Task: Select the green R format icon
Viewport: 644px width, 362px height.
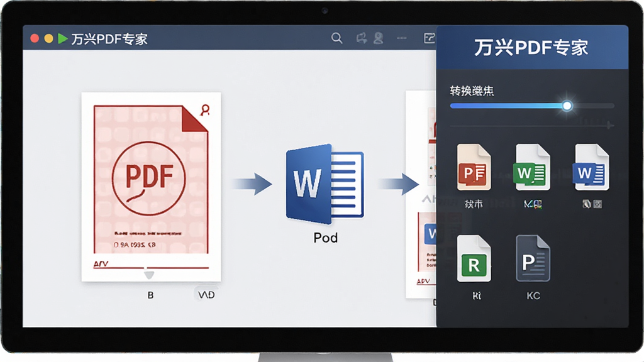Action: point(474,258)
